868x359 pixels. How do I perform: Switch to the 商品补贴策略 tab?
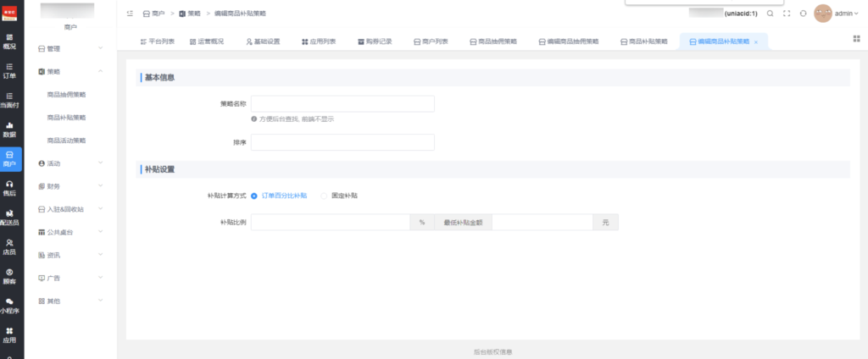coord(644,41)
